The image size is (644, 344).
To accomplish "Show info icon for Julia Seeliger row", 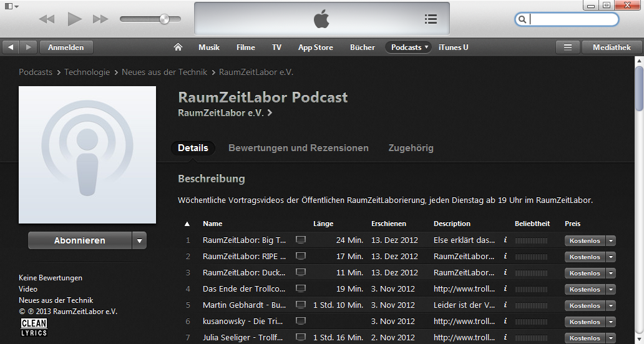I will 505,337.
